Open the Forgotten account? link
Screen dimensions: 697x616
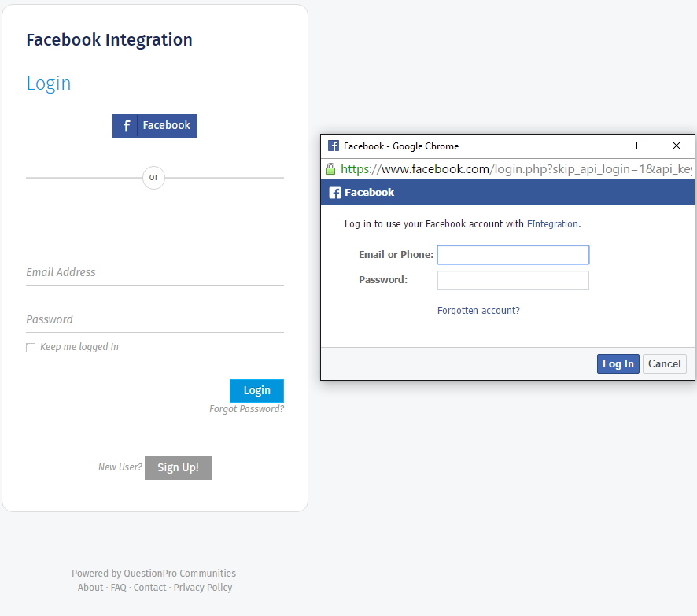(x=478, y=310)
